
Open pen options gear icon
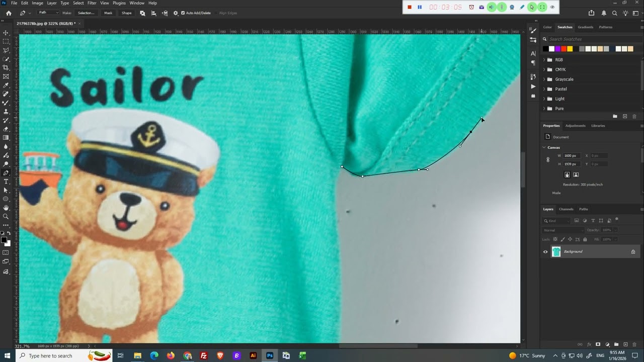pyautogui.click(x=176, y=13)
